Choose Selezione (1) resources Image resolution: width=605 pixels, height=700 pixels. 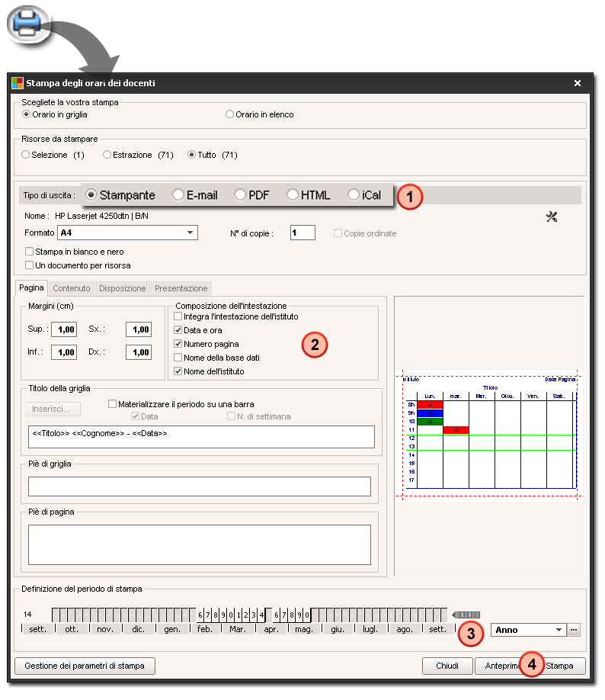coord(53,155)
